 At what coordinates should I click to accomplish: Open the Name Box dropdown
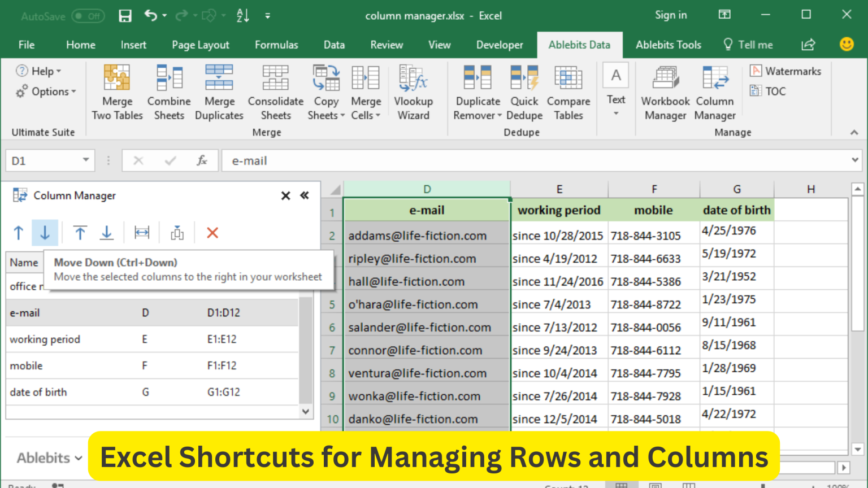86,160
